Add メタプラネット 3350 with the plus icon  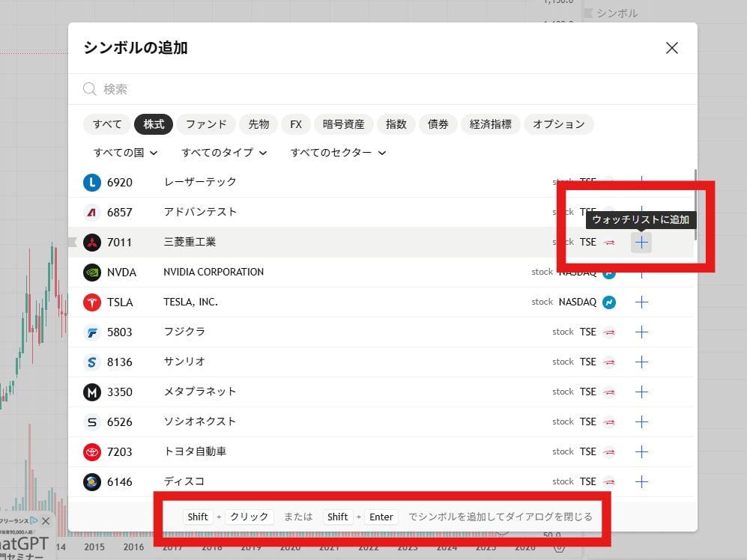[641, 392]
